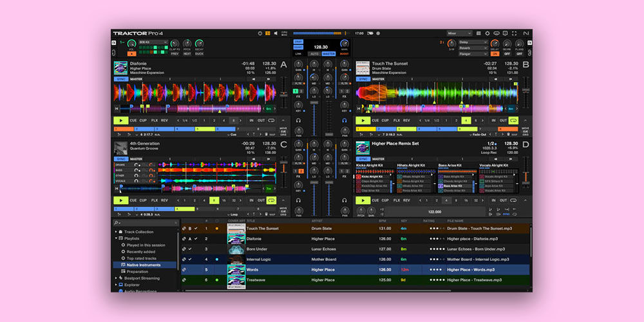This screenshot has height=322, width=644.
Task: Play Deck B
Action: click(x=363, y=120)
